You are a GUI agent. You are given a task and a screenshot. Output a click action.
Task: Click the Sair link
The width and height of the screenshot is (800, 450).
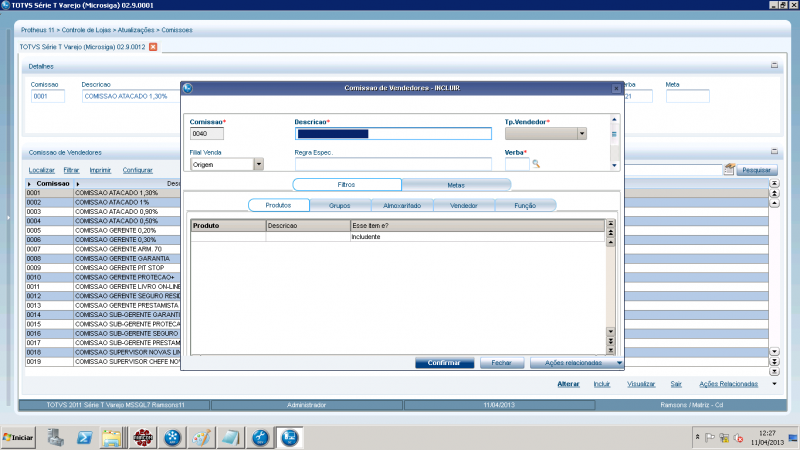(676, 384)
